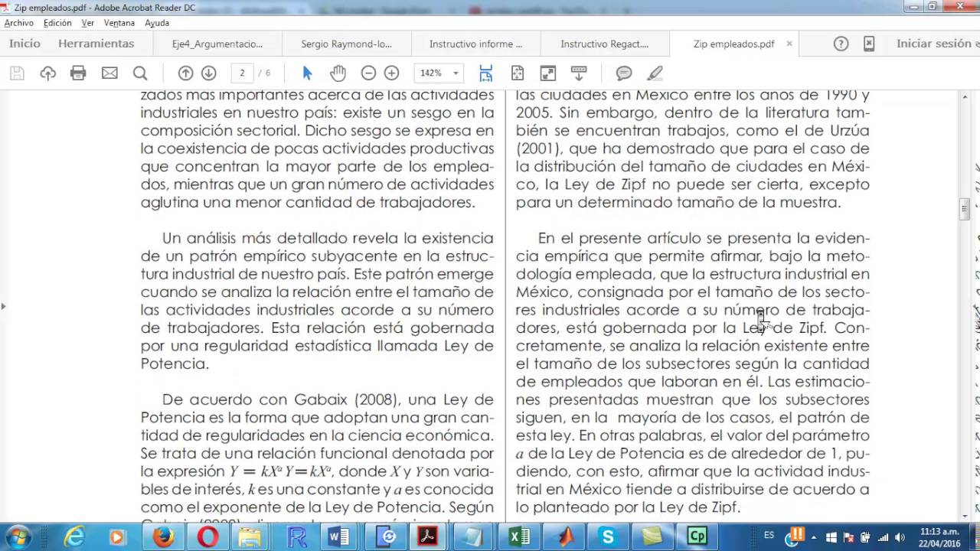The height and width of the screenshot is (551, 980).
Task: Expand the left navigation pane arrow
Action: tap(3, 306)
